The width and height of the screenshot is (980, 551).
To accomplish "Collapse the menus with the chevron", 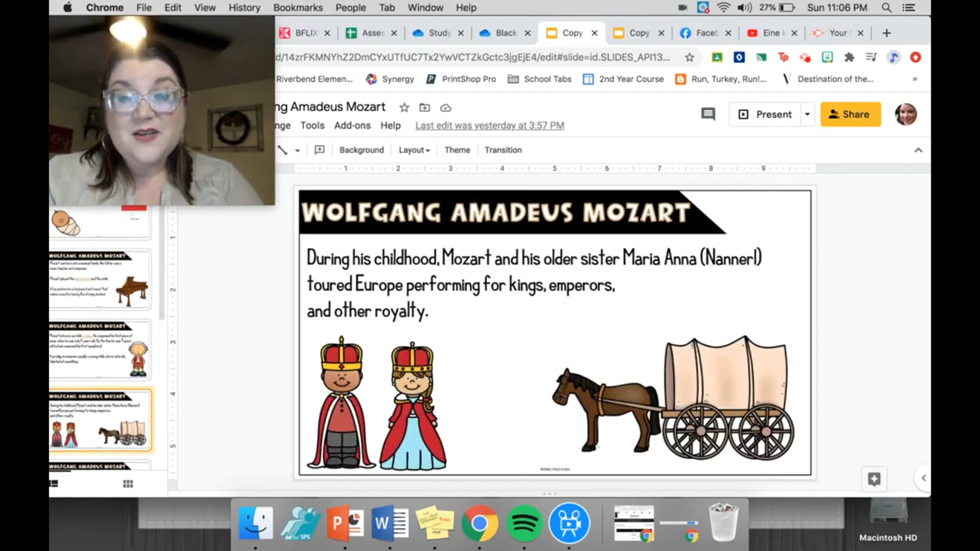I will [918, 150].
